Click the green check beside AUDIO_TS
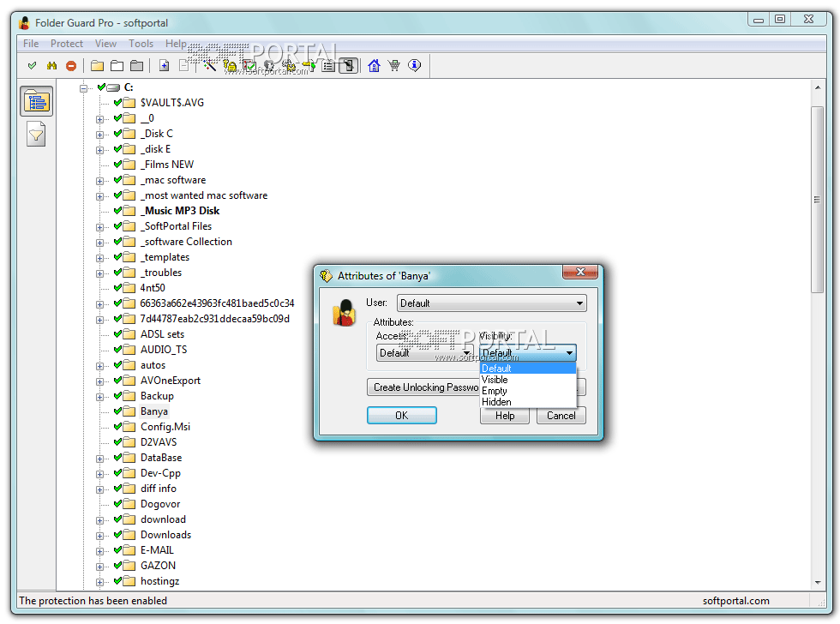The height and width of the screenshot is (624, 840). tap(118, 349)
